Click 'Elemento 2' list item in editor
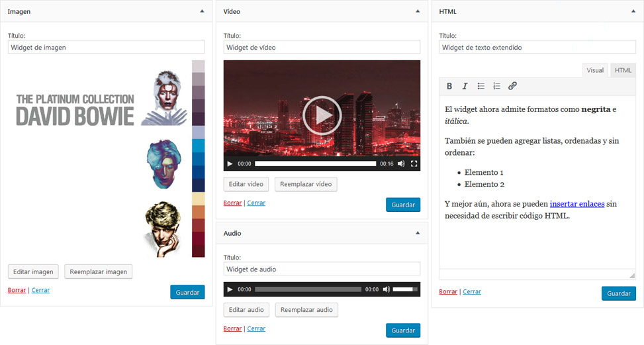 coord(484,184)
